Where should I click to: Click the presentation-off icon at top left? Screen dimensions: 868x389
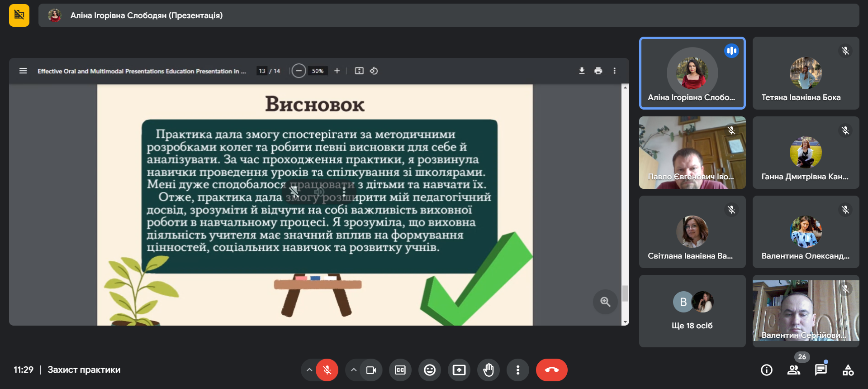tap(19, 15)
